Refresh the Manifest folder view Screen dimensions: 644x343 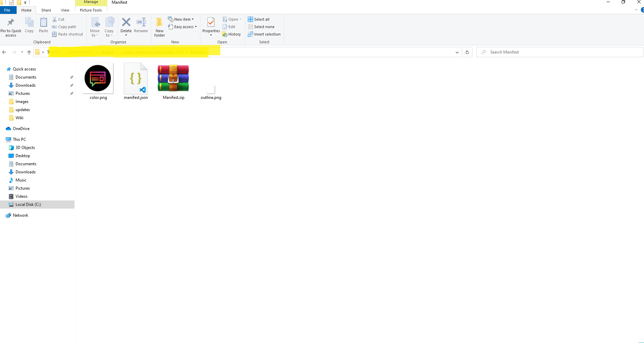tap(467, 52)
